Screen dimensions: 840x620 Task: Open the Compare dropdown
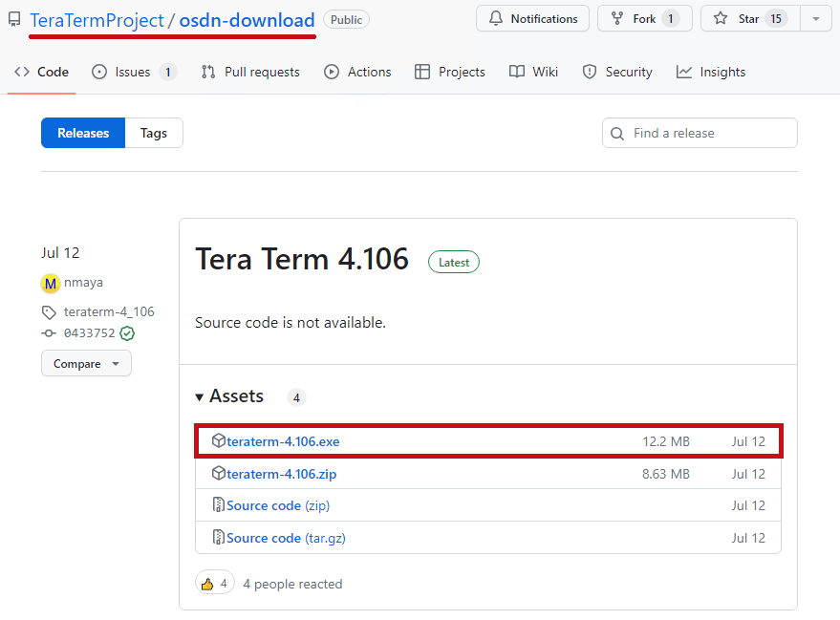point(86,364)
